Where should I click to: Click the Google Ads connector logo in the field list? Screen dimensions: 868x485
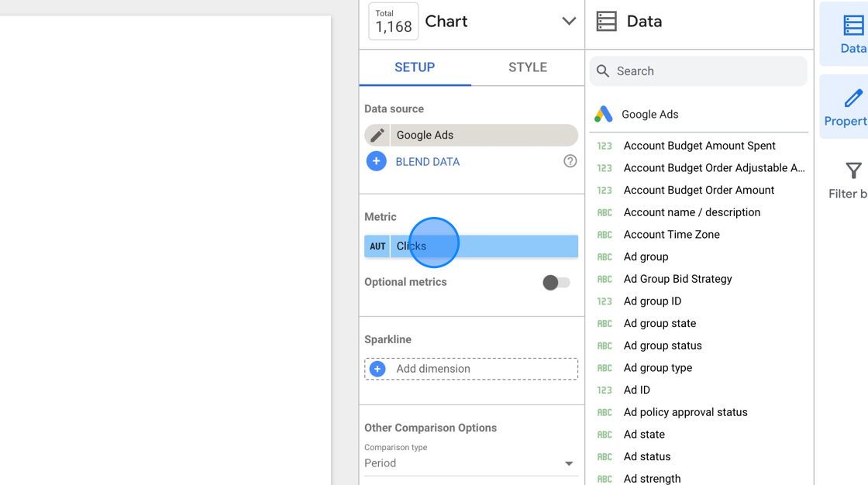[x=605, y=114]
